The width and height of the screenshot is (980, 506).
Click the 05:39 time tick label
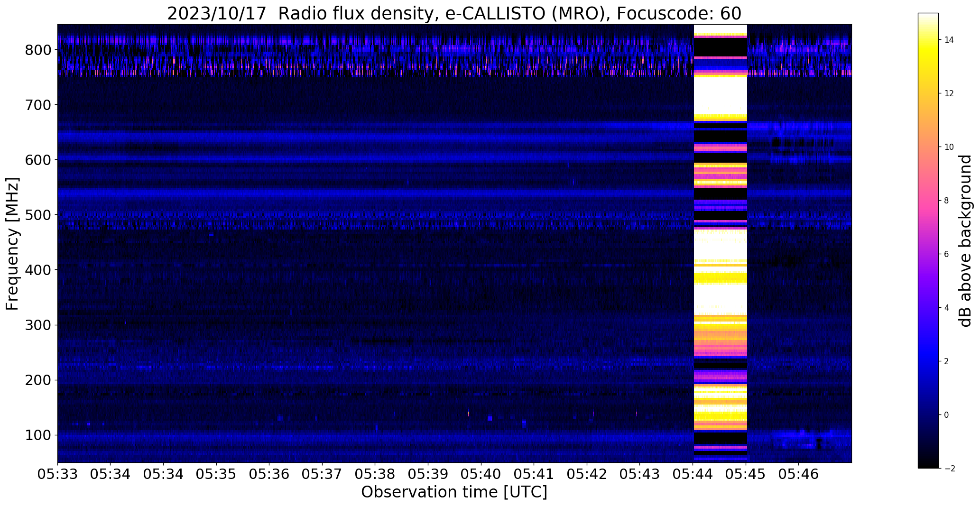tap(428, 473)
